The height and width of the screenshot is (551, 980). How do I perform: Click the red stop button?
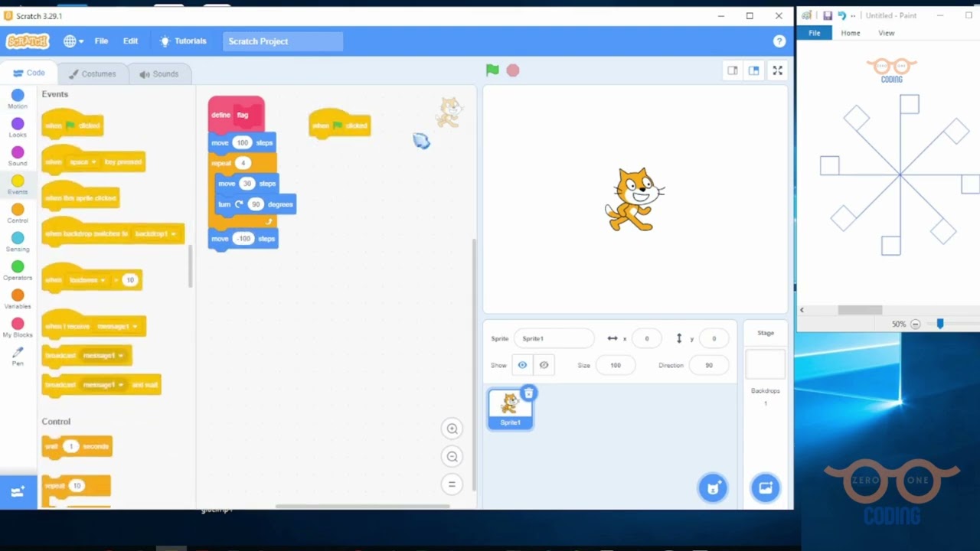pyautogui.click(x=513, y=70)
